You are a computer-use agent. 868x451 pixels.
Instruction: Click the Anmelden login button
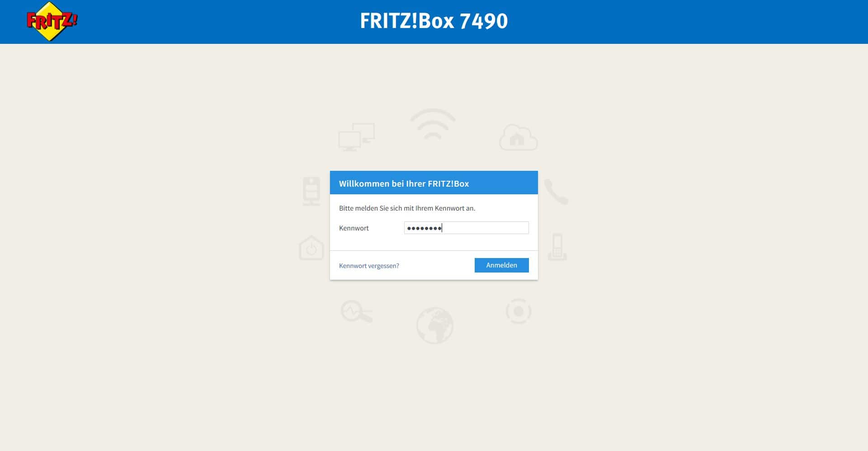pos(501,265)
